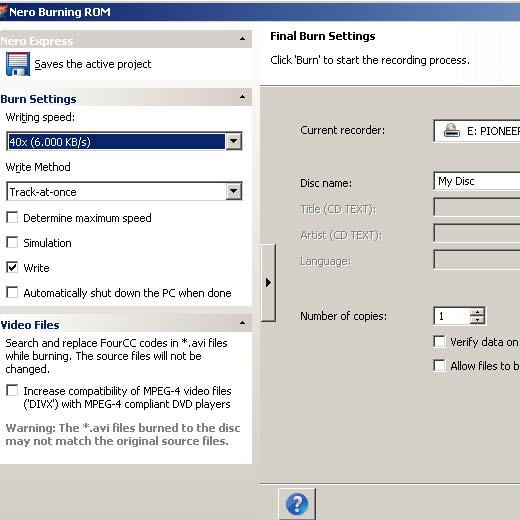The width and height of the screenshot is (520, 520).
Task: Click into the Disc name field
Action: tap(477, 181)
